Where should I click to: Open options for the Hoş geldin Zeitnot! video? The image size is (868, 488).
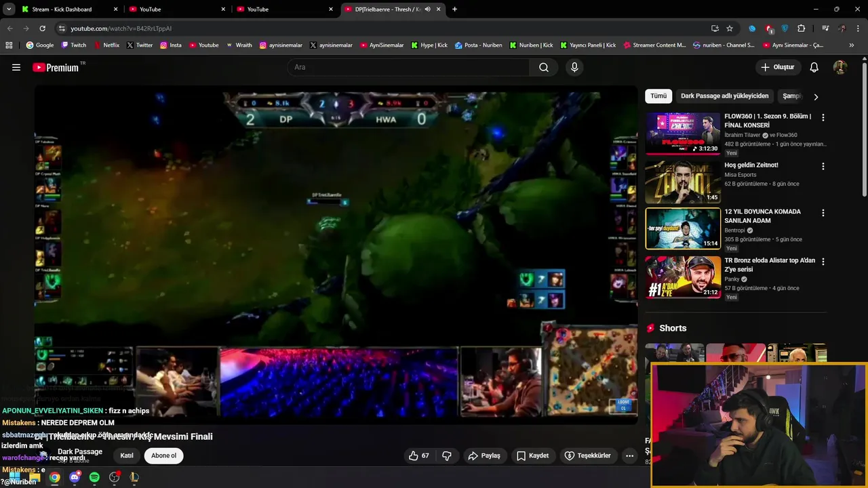coord(823,166)
